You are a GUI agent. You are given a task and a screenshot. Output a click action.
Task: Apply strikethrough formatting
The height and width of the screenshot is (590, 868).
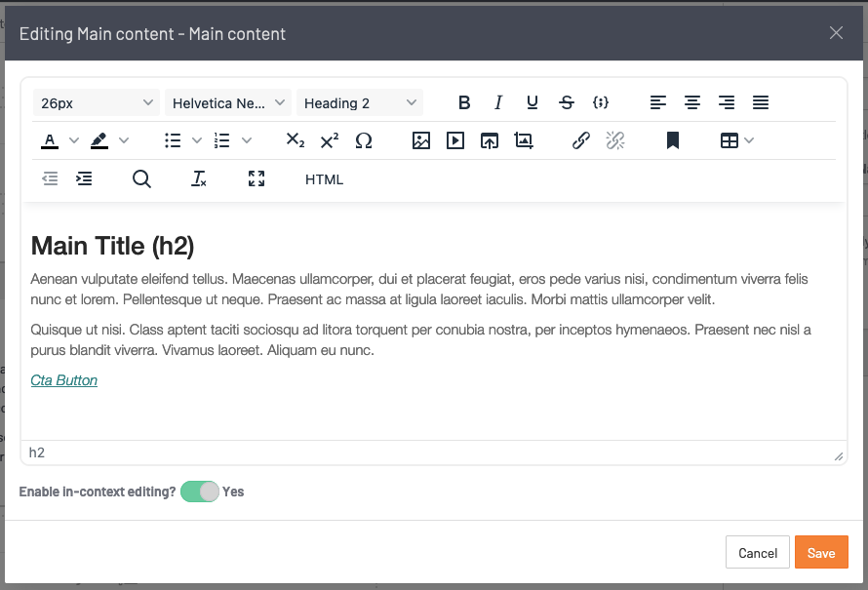tap(567, 102)
